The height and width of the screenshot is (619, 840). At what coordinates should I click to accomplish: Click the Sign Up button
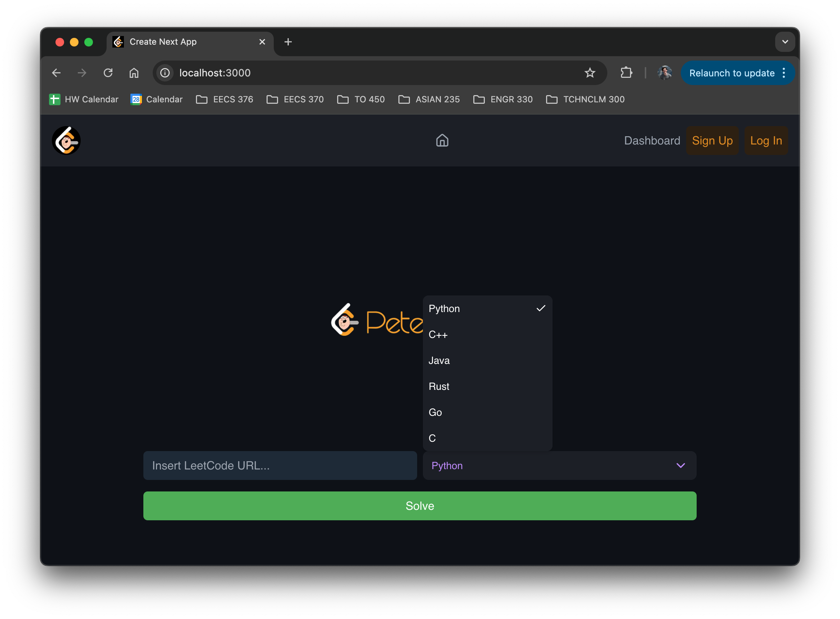coord(712,141)
